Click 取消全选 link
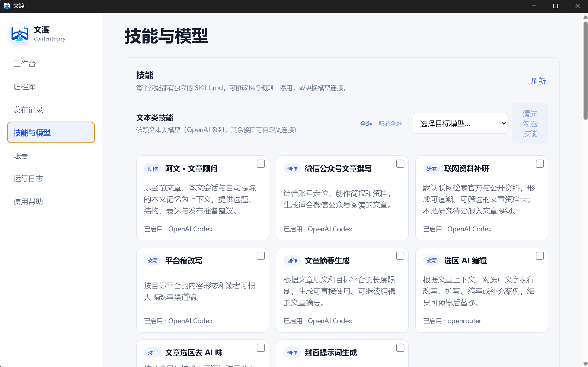 coord(390,123)
